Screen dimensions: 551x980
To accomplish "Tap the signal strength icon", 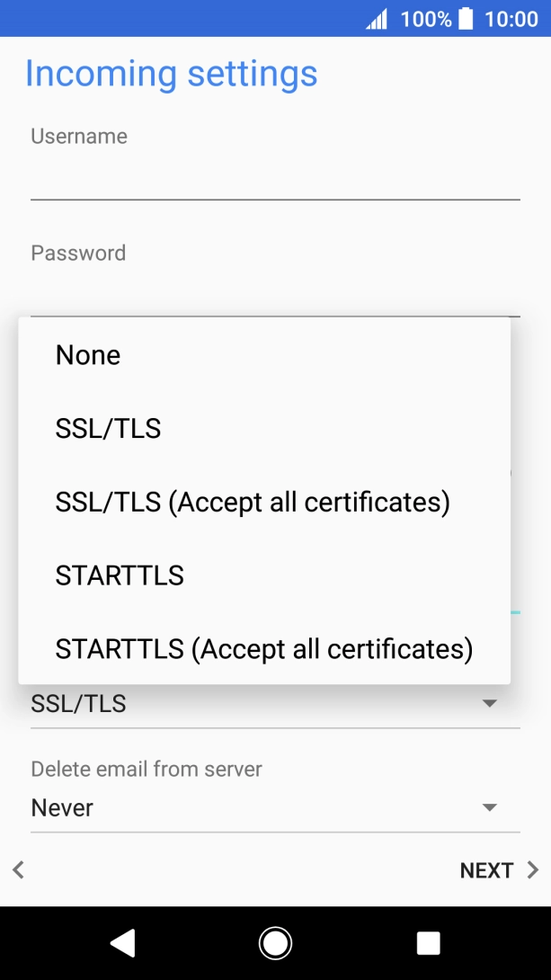I will [x=377, y=19].
